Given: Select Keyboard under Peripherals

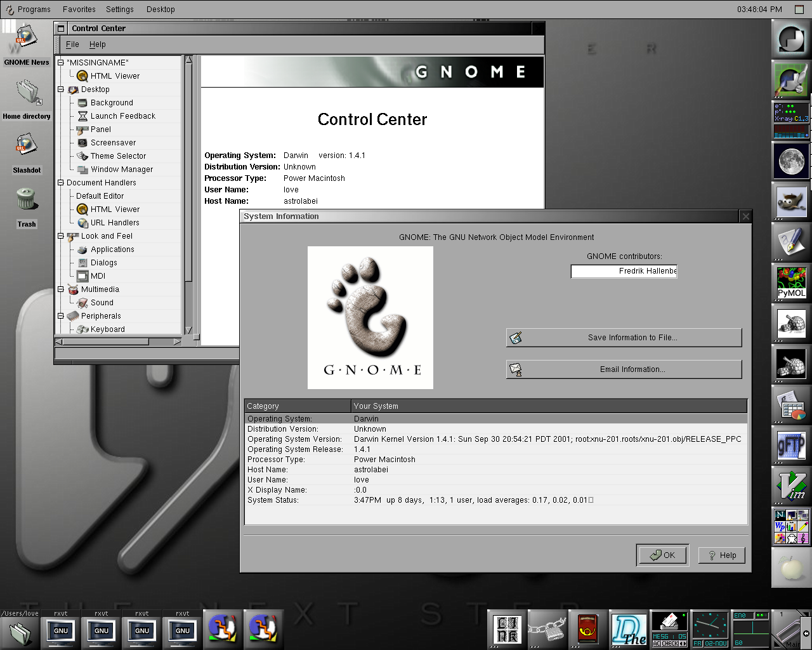Looking at the screenshot, I should click(x=107, y=329).
